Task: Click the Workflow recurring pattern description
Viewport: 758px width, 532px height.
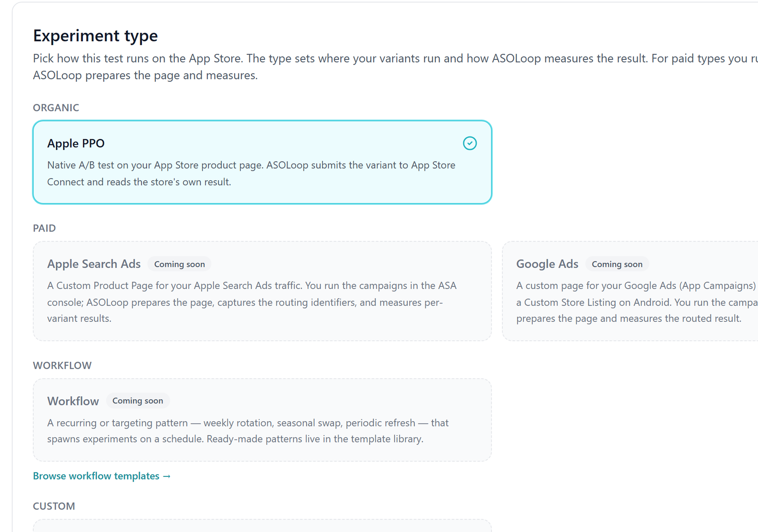Action: pyautogui.click(x=248, y=431)
